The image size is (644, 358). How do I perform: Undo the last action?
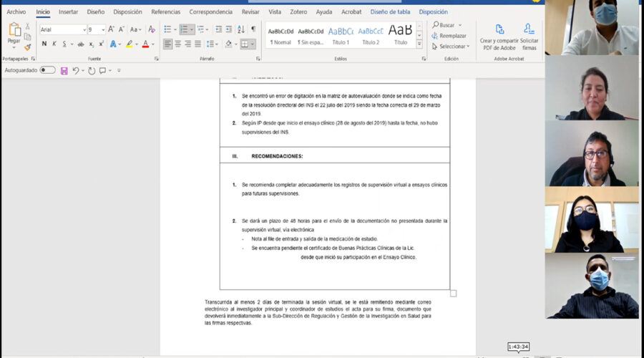pyautogui.click(x=76, y=71)
